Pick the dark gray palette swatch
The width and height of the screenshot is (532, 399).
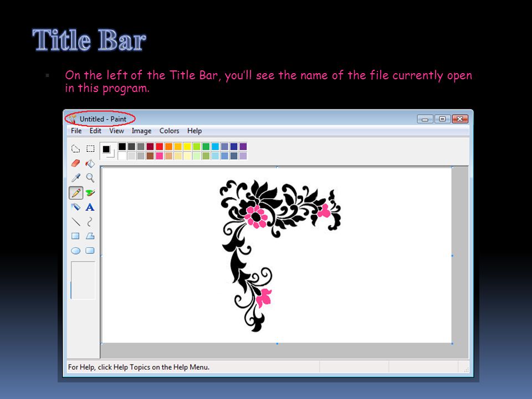[131, 146]
